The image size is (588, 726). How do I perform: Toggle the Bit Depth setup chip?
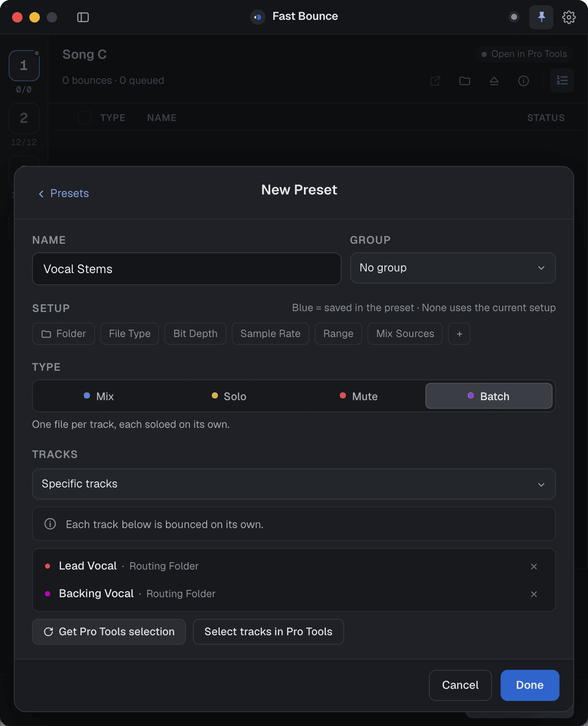[x=195, y=334]
